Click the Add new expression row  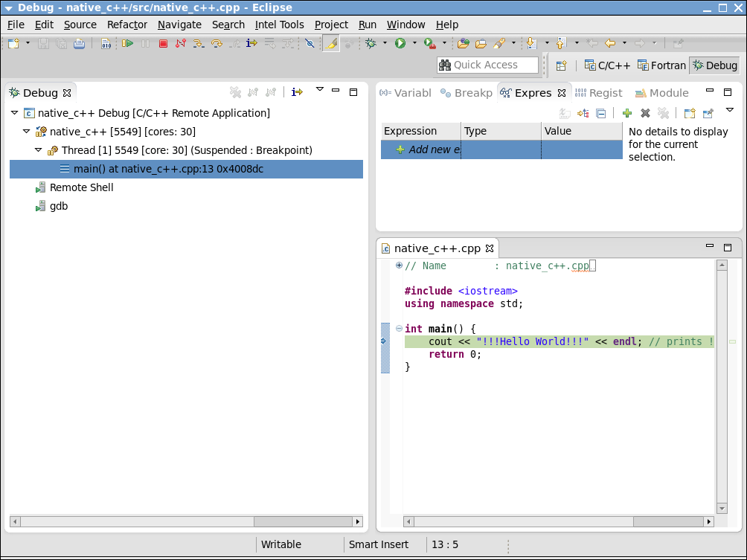tap(501, 149)
